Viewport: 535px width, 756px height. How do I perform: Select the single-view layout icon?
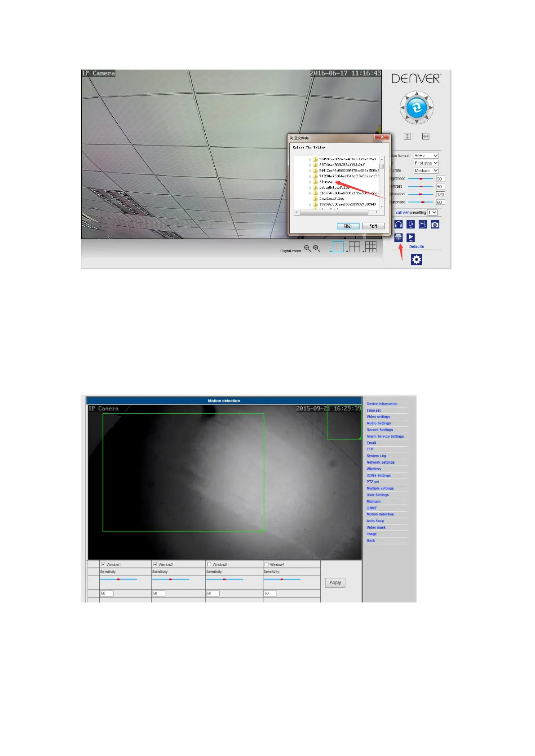click(x=338, y=247)
